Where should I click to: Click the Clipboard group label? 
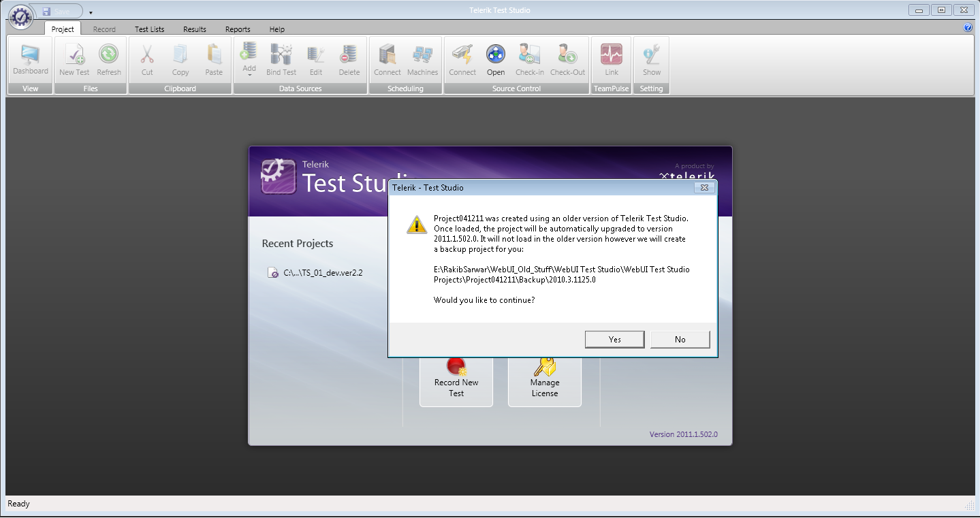[x=180, y=88]
